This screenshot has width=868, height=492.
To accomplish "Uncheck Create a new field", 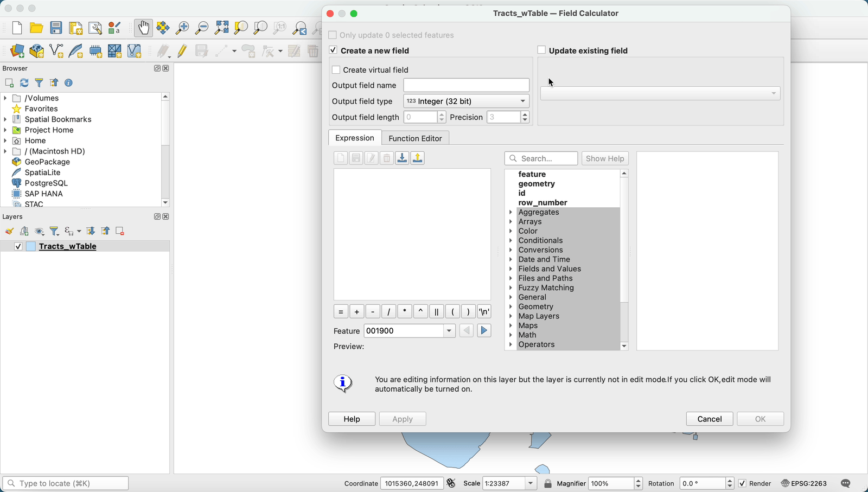I will click(x=332, y=50).
